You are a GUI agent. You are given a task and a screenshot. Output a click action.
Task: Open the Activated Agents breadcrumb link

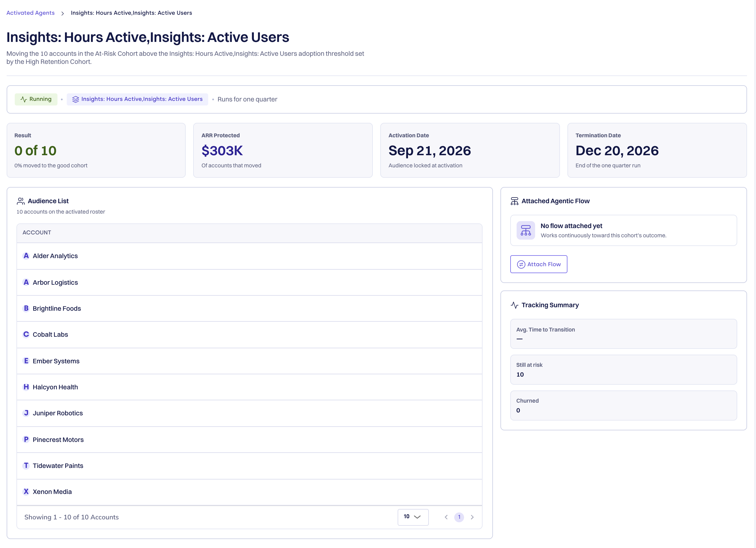pos(30,13)
